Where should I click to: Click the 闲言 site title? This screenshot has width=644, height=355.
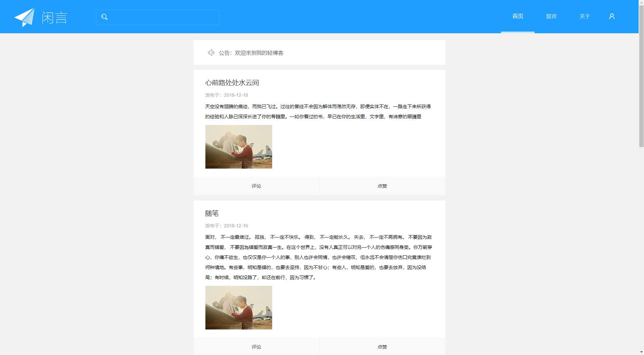pyautogui.click(x=54, y=16)
